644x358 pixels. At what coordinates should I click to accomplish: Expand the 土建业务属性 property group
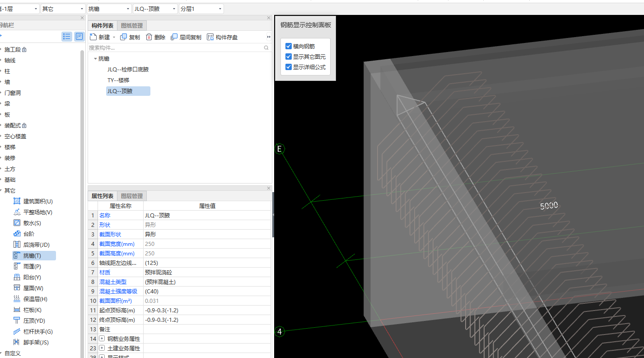pos(102,349)
